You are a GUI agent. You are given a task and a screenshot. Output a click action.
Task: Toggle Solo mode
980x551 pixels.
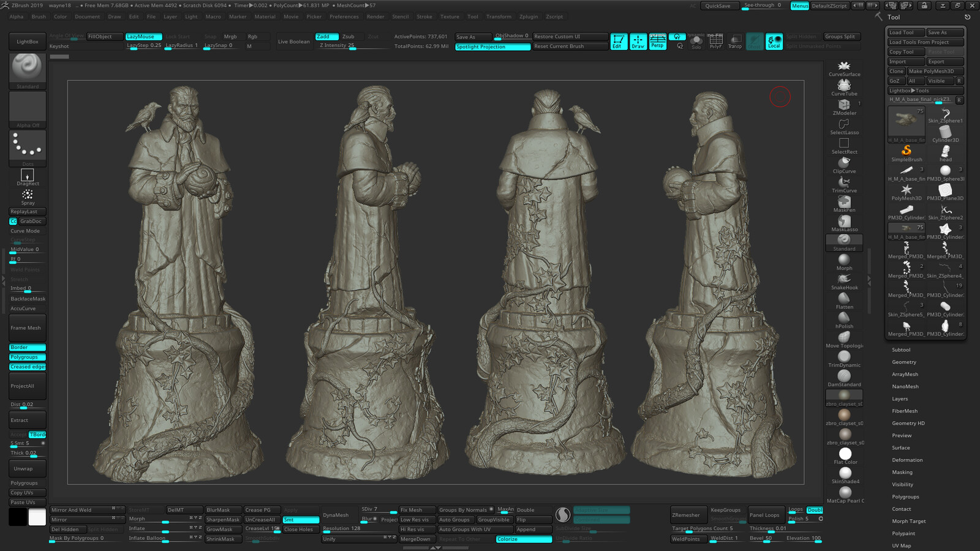(x=696, y=42)
